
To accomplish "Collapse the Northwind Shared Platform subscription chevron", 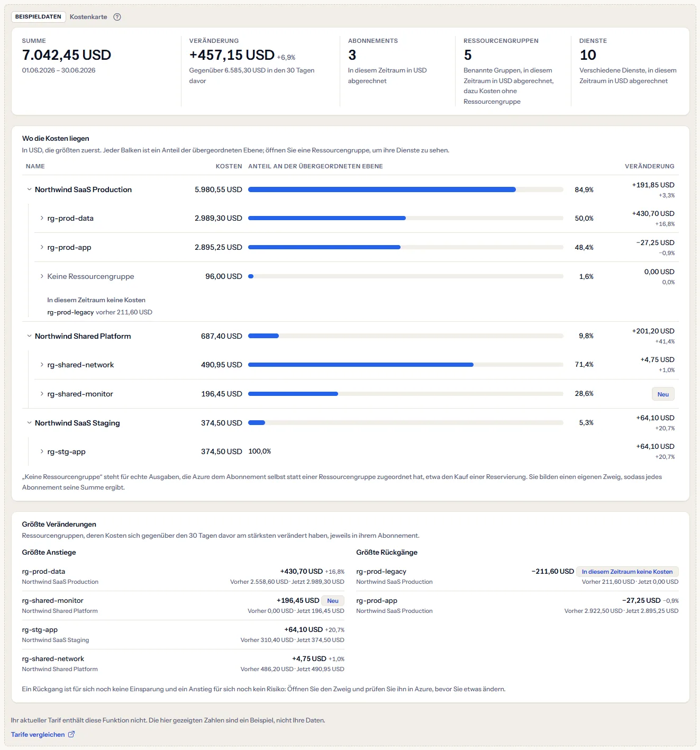I will (29, 336).
